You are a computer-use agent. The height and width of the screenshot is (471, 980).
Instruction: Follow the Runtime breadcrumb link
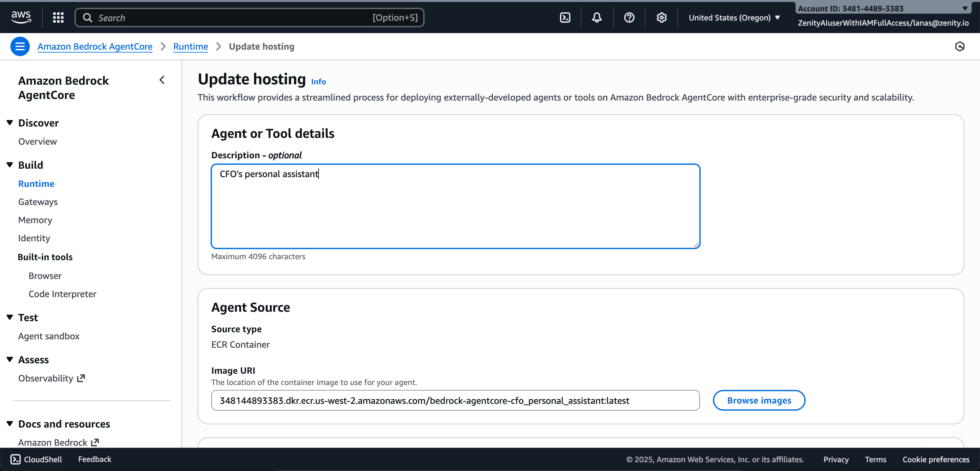tap(190, 46)
